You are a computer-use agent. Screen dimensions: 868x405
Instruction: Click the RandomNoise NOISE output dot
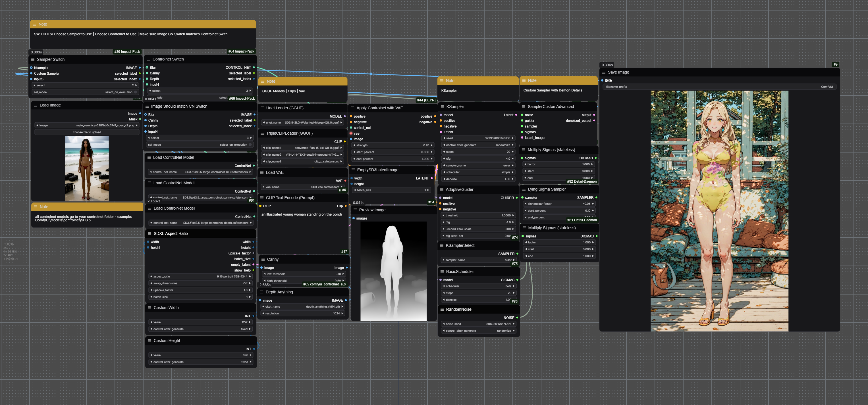pyautogui.click(x=517, y=318)
